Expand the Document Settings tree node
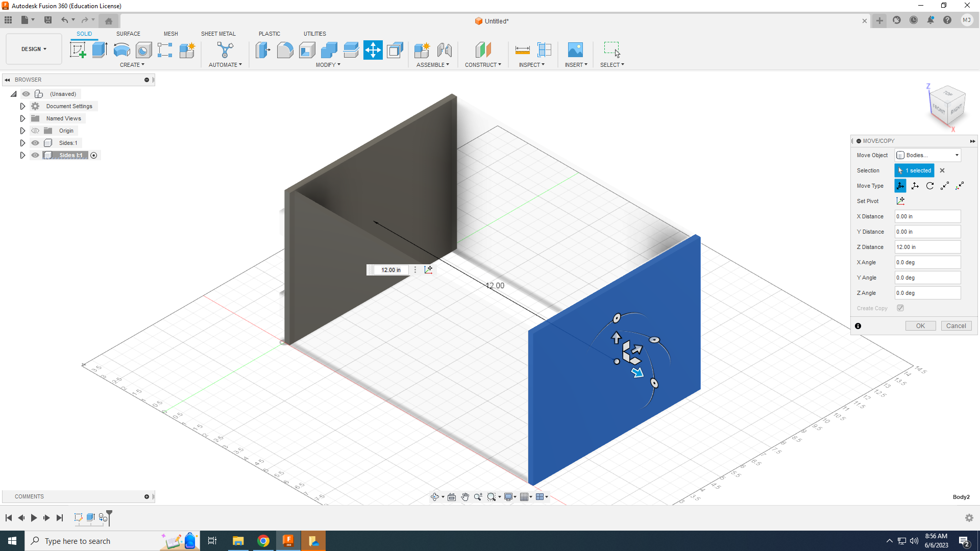Screen dimensions: 980x551 (22, 106)
